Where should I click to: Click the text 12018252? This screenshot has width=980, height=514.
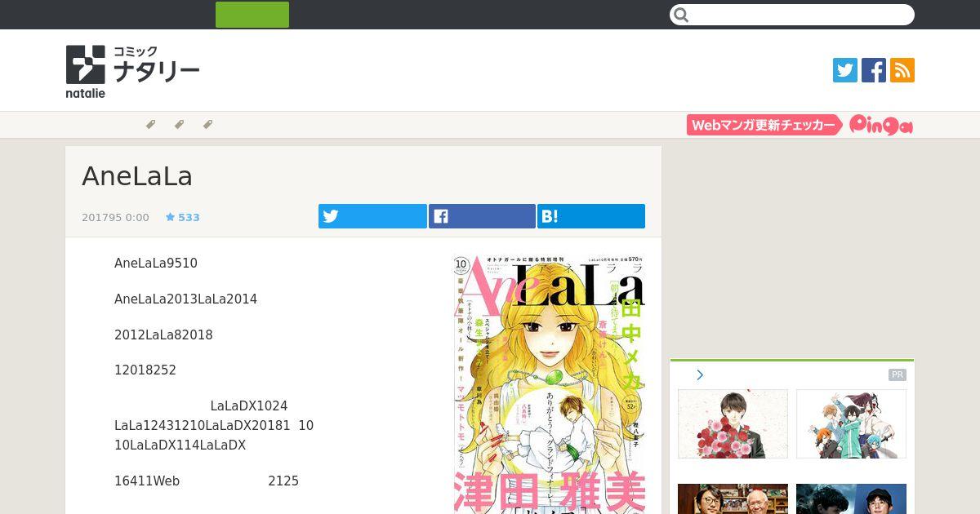pyautogui.click(x=145, y=370)
